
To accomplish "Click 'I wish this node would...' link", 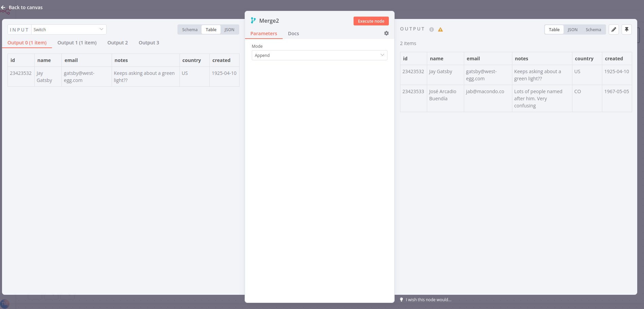I will [429, 300].
